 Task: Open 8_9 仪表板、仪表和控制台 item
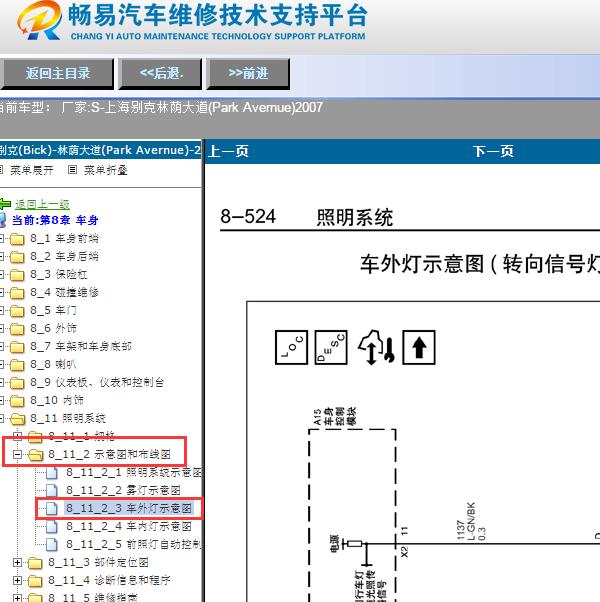pos(97,382)
